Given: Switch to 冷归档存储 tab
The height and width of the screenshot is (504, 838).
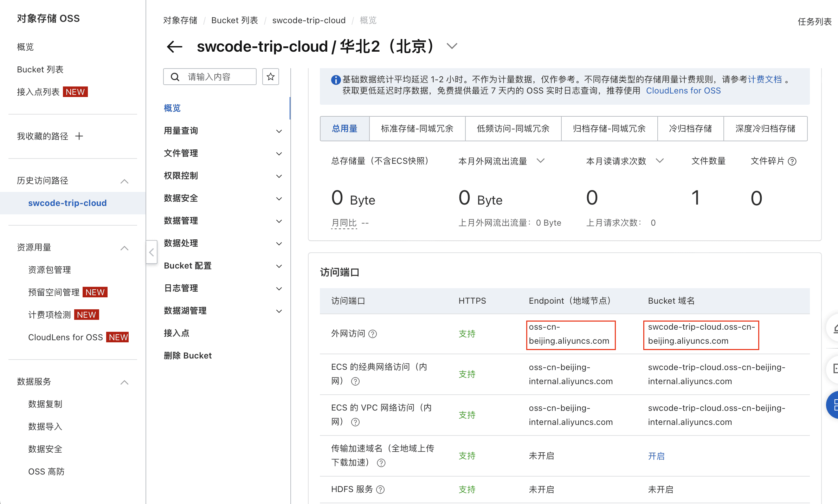Looking at the screenshot, I should tap(690, 129).
